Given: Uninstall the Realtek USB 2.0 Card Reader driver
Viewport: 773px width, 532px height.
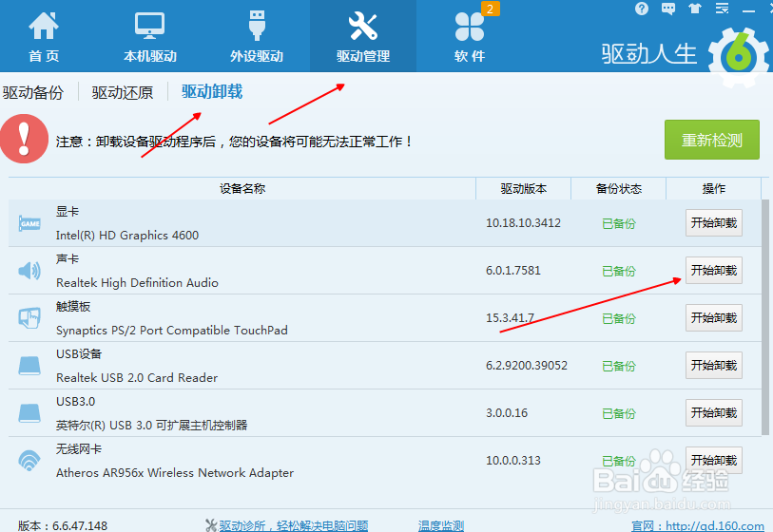Looking at the screenshot, I should coord(714,365).
